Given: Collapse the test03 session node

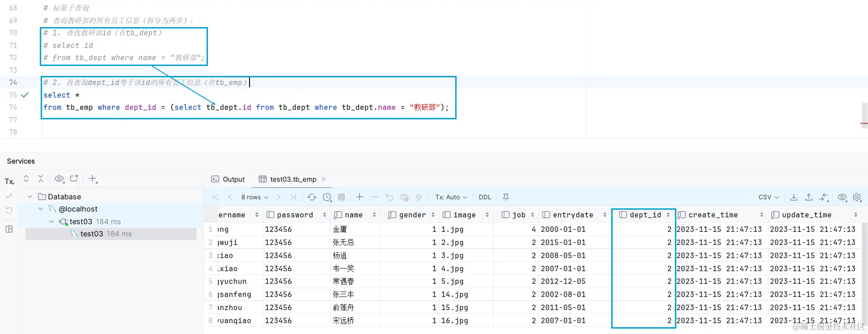Looking at the screenshot, I should 52,221.
